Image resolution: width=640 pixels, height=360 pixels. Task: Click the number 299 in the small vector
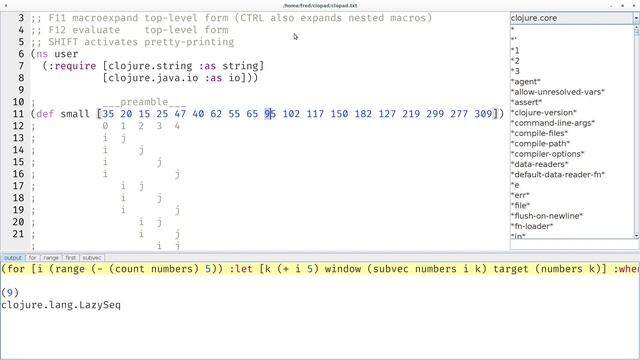[x=435, y=114]
